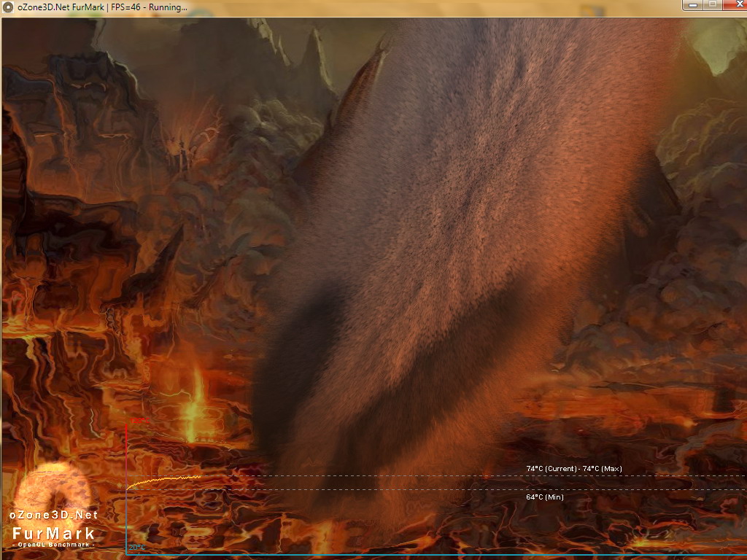The image size is (747, 560).
Task: Click the window title 'oZone3D.Net FurMark | FPS=46 - Running...'
Action: 102,7
